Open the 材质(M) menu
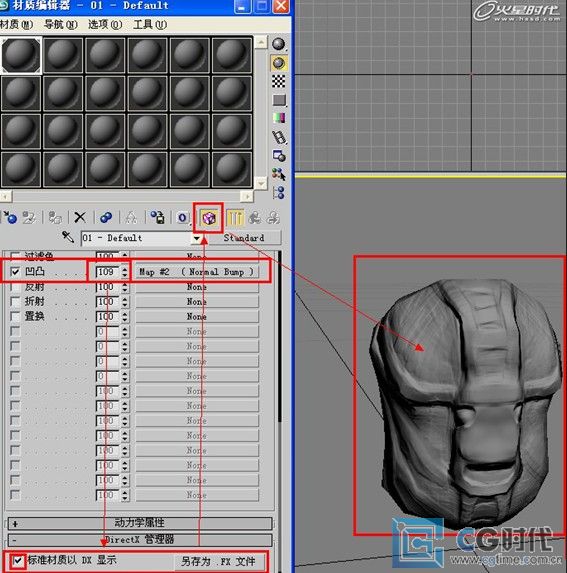 point(16,24)
